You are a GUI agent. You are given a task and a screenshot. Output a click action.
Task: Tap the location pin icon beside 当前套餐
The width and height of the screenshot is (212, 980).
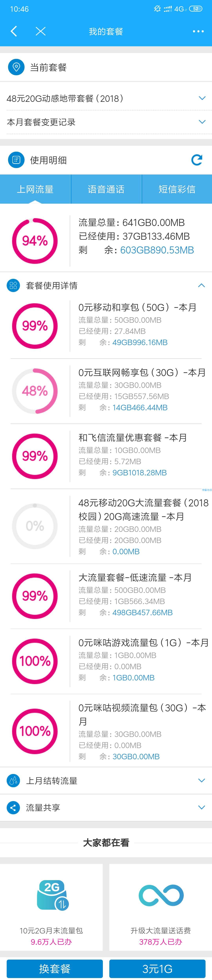click(16, 67)
